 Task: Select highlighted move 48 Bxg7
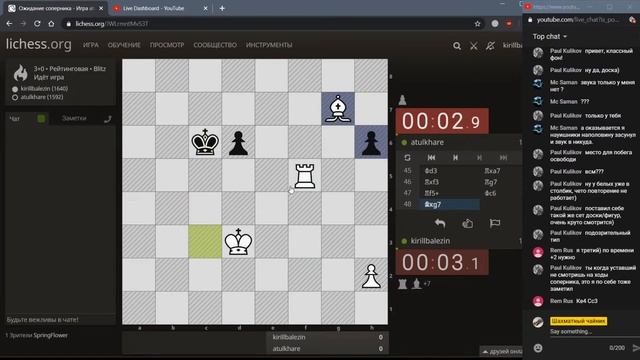pos(449,204)
